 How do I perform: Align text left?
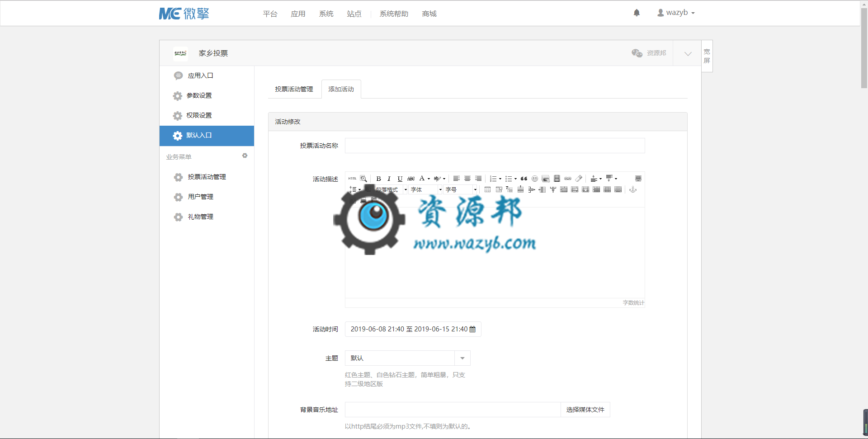[x=457, y=179]
